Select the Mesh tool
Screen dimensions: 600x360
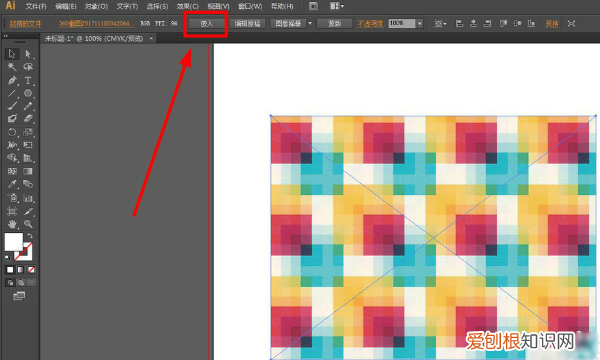coord(12,171)
